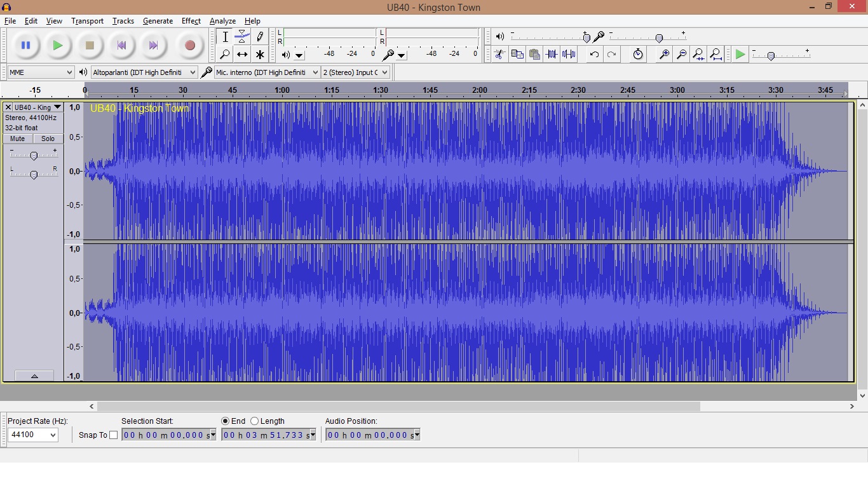Click the track gain slider handle

point(34,156)
